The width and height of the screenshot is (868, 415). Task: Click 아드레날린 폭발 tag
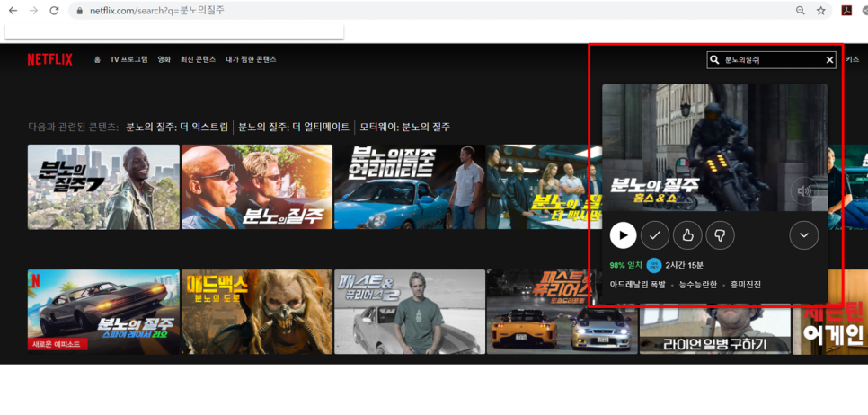click(637, 285)
